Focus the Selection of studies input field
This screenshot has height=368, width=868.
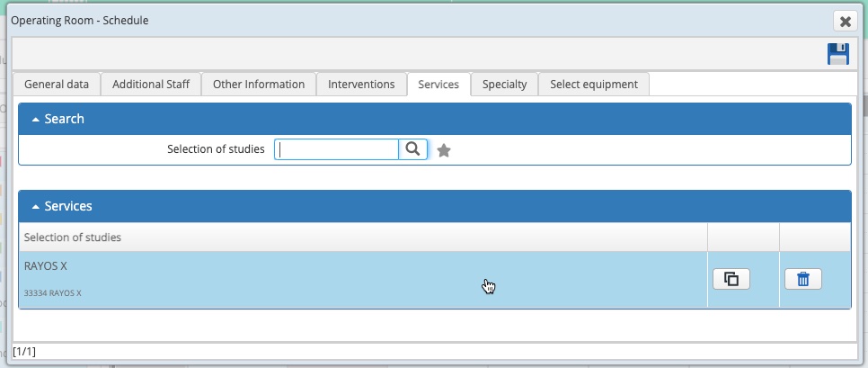coord(337,149)
